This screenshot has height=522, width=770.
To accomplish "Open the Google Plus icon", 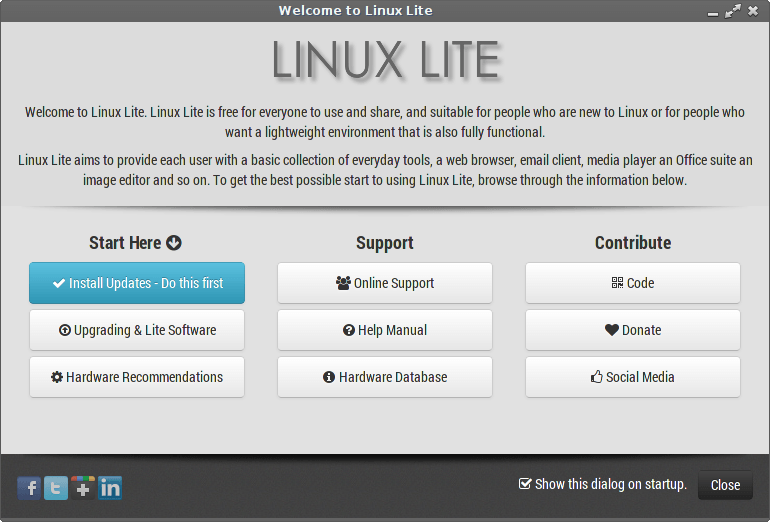I will click(83, 488).
